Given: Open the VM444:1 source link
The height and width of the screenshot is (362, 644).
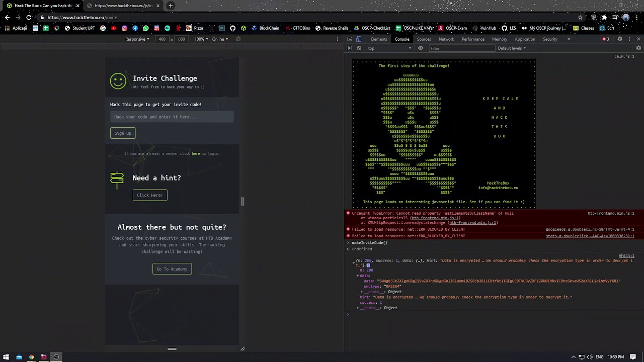Looking at the screenshot, I should [626, 256].
